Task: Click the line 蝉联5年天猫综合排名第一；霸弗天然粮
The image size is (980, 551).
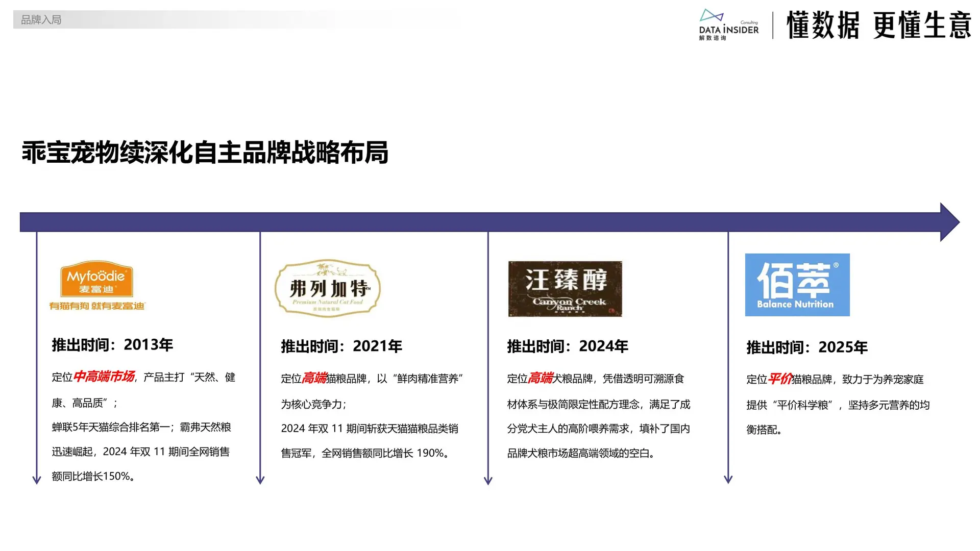Action: [x=141, y=427]
